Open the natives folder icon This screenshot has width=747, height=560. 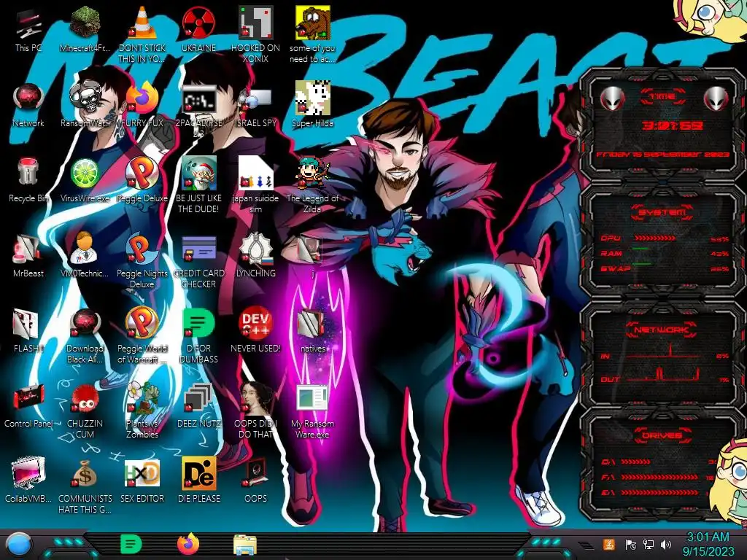tap(311, 324)
